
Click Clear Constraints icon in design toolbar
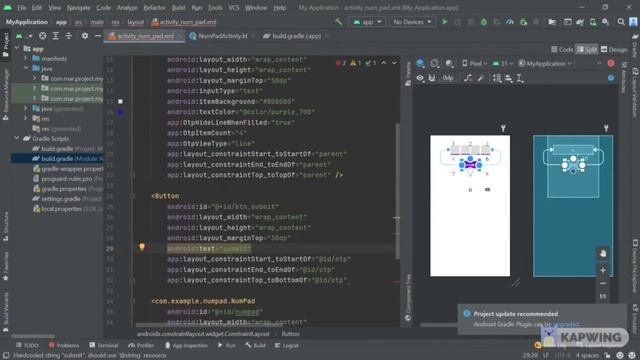click(x=468, y=78)
